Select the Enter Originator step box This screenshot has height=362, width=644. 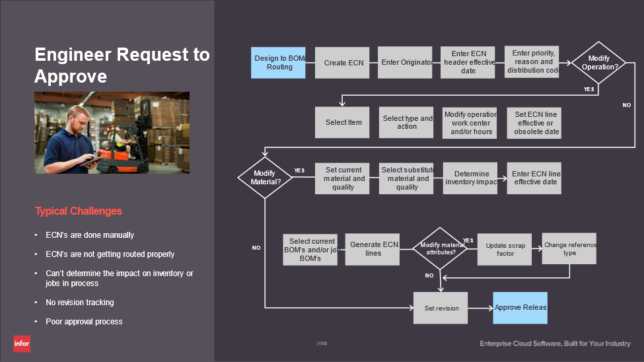click(x=405, y=63)
